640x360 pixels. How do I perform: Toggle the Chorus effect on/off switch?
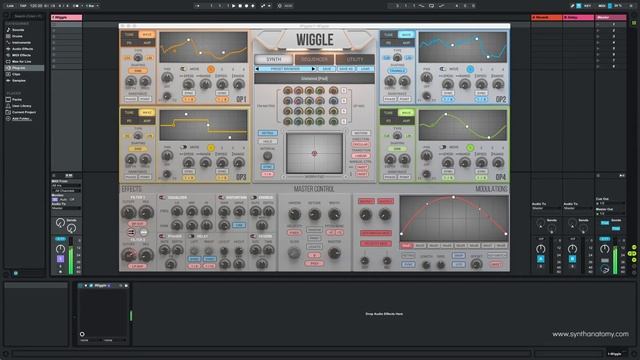254,198
